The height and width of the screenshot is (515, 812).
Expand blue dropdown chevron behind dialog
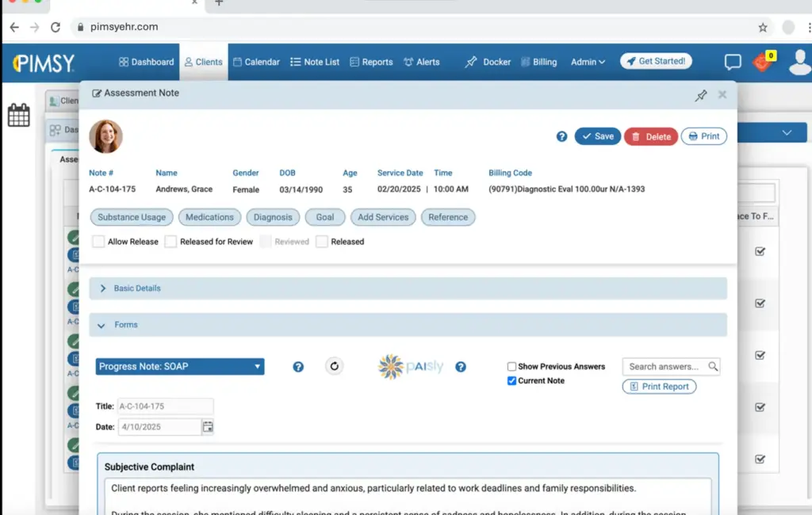787,132
